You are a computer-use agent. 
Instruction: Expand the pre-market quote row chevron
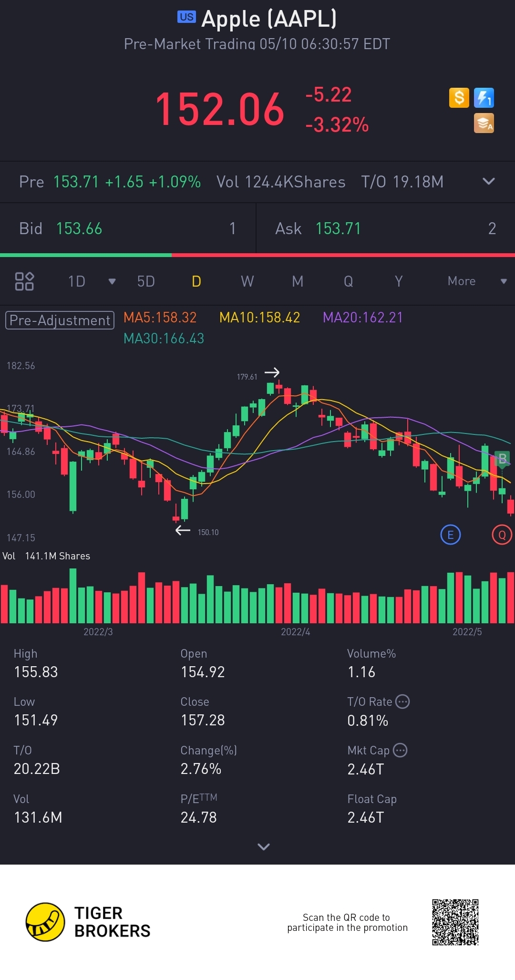(489, 181)
